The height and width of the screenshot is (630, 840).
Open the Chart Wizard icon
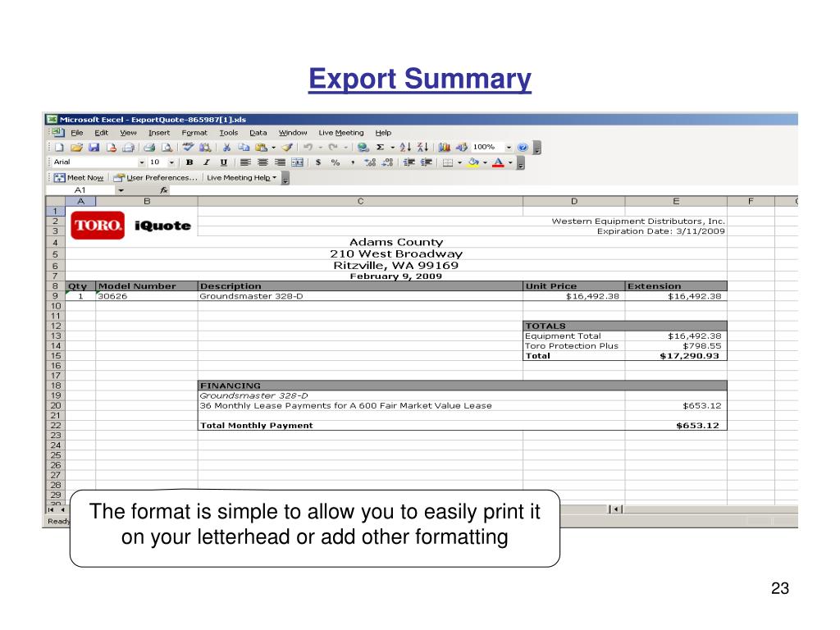pos(444,148)
